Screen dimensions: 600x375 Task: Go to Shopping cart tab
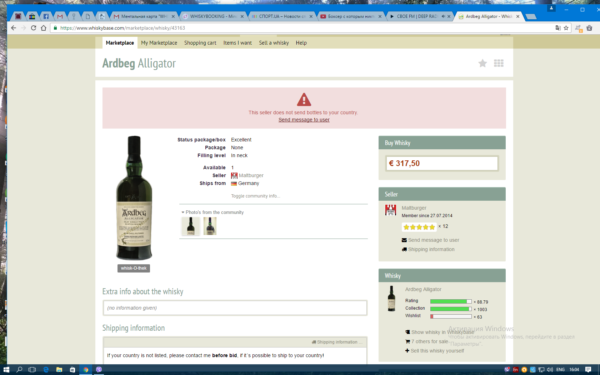pyautogui.click(x=200, y=43)
